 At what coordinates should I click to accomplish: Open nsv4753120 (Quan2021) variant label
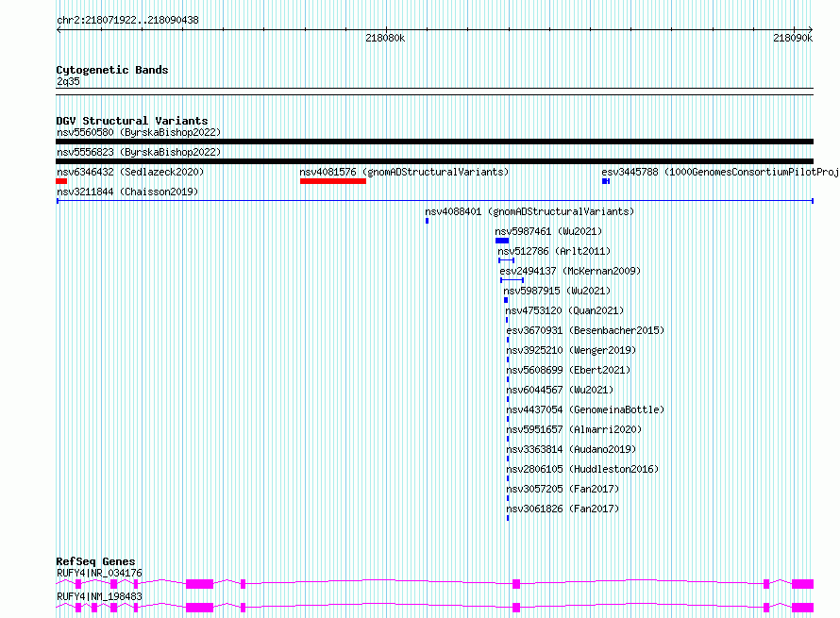pos(564,310)
